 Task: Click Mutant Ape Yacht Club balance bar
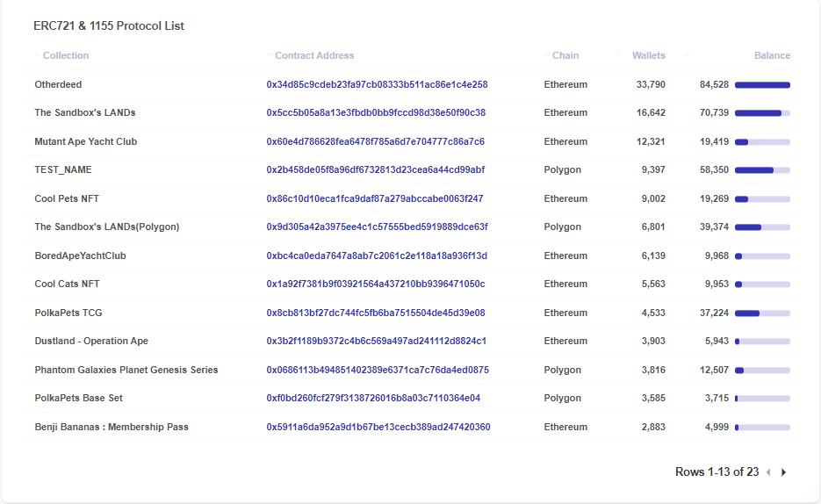pos(762,142)
